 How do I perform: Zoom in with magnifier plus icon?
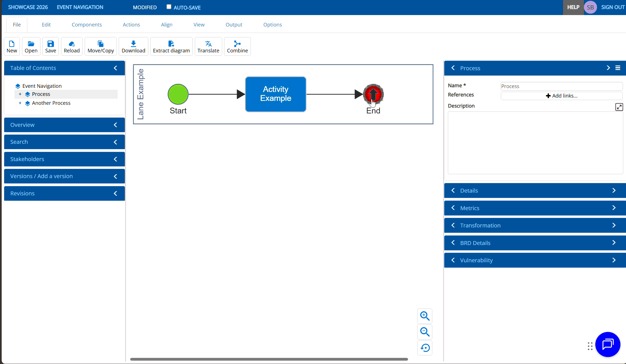424,316
